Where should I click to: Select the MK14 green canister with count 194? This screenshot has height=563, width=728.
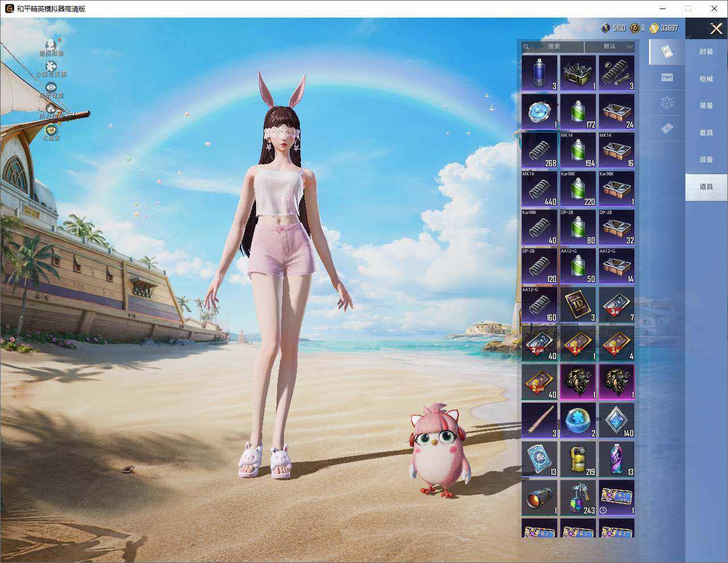click(x=578, y=150)
